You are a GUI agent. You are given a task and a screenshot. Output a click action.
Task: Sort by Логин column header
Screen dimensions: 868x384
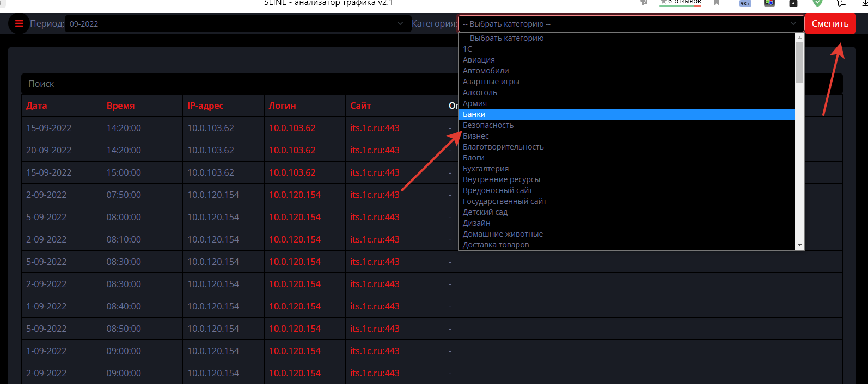[282, 106]
